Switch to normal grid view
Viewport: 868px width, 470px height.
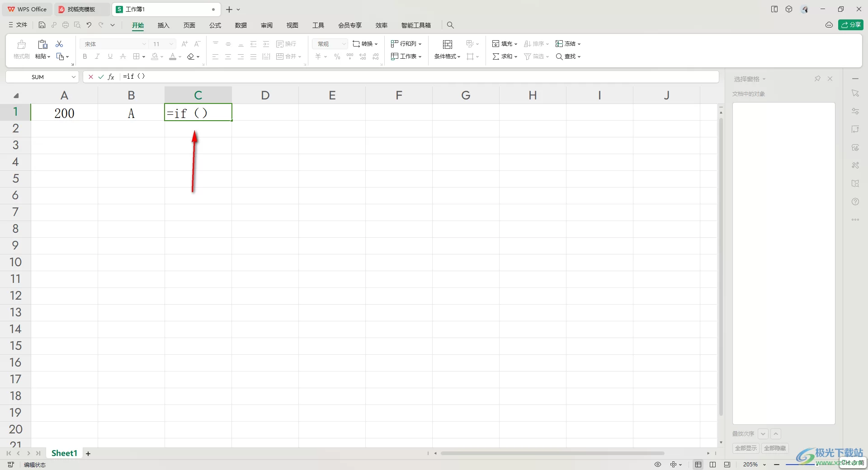point(698,465)
